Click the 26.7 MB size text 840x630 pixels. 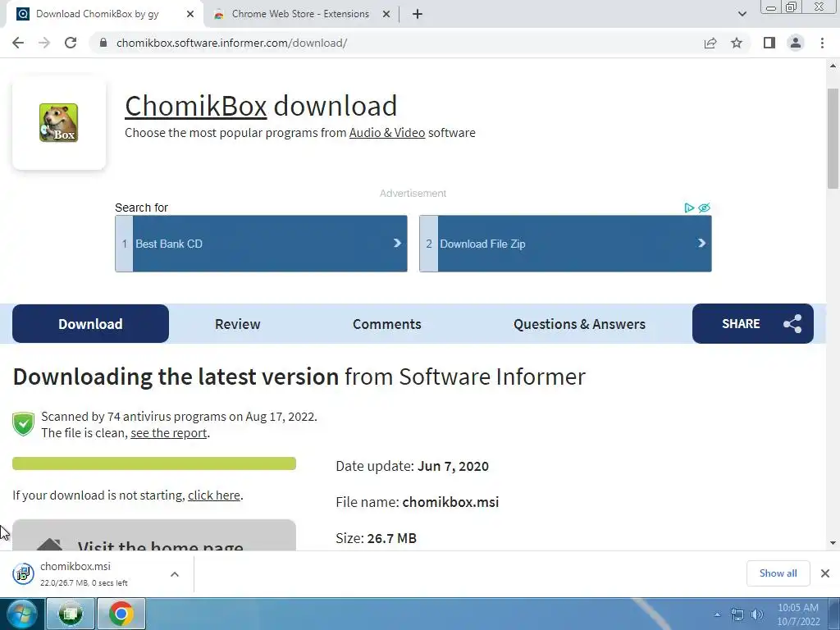[391, 538]
